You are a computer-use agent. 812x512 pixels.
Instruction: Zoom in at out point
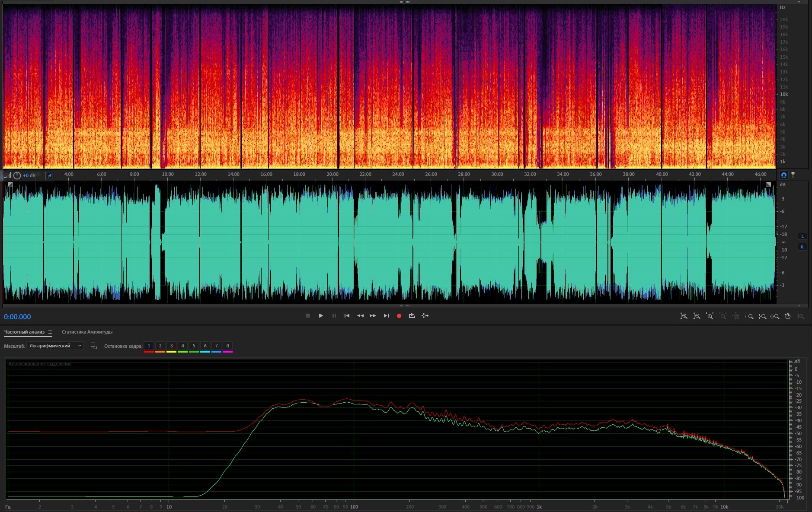click(x=762, y=316)
